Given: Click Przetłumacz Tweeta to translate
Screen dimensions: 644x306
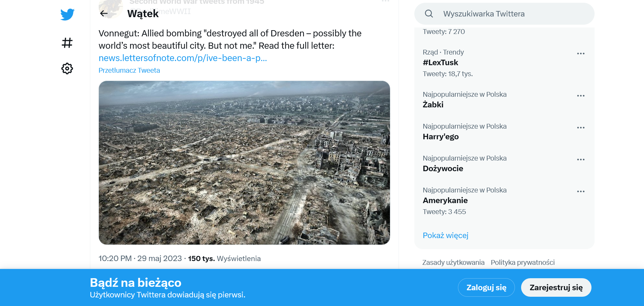Looking at the screenshot, I should (x=129, y=70).
